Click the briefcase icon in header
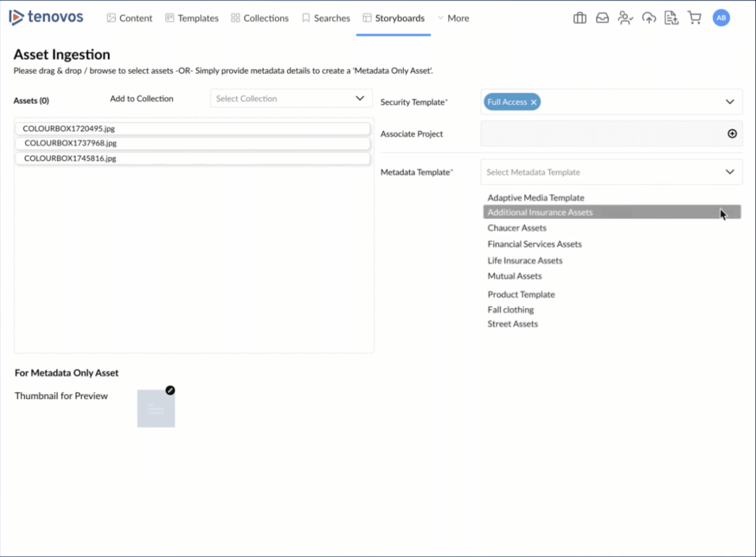 [580, 18]
